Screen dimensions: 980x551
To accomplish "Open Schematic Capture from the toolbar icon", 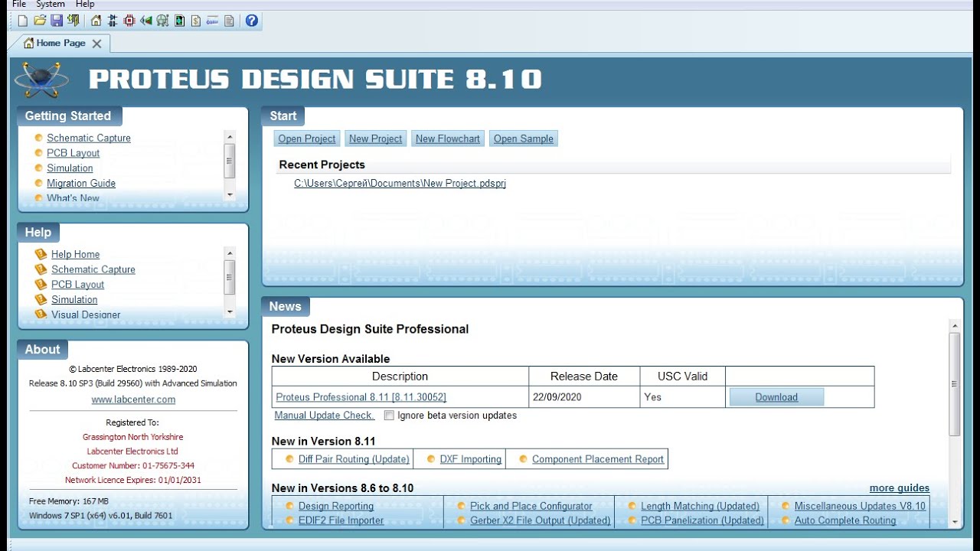I will pyautogui.click(x=113, y=21).
